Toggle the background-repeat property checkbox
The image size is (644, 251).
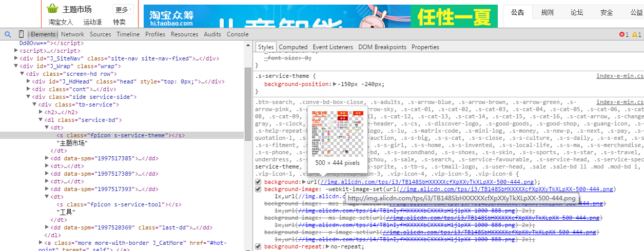[x=258, y=246]
